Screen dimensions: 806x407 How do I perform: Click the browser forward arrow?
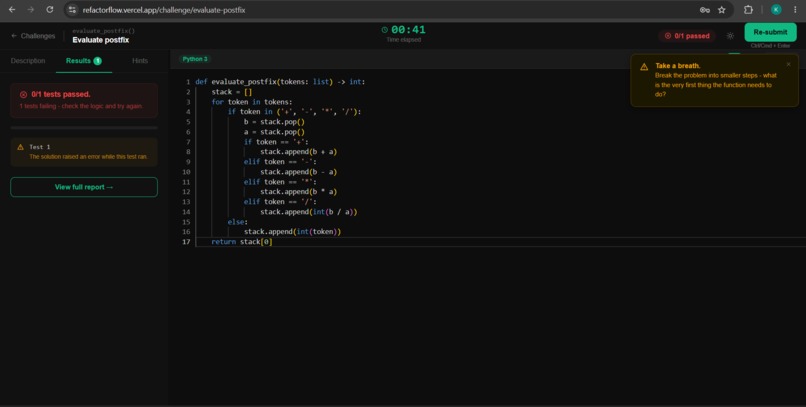pyautogui.click(x=31, y=10)
